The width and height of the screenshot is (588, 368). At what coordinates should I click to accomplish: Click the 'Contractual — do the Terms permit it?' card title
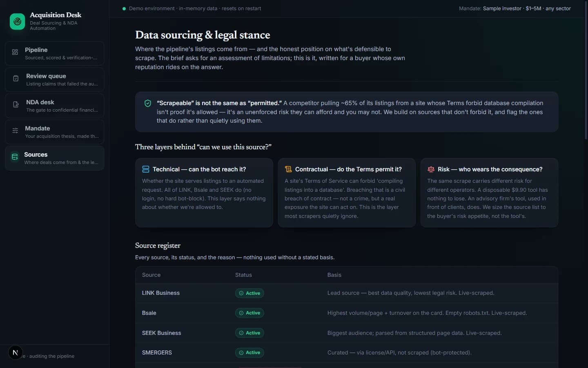(348, 169)
